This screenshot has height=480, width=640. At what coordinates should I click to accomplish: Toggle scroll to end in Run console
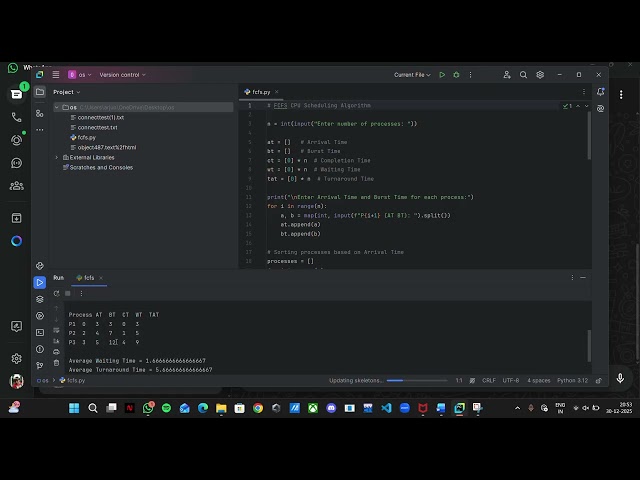tap(56, 341)
